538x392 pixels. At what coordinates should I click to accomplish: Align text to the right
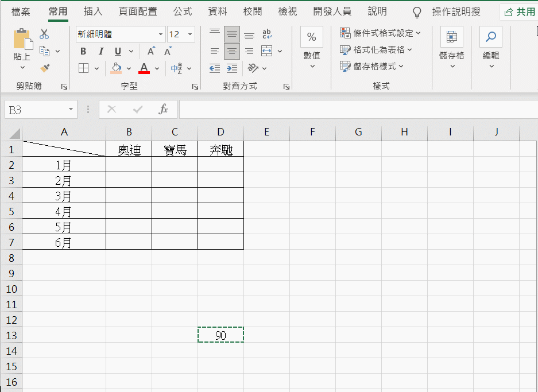click(x=249, y=51)
